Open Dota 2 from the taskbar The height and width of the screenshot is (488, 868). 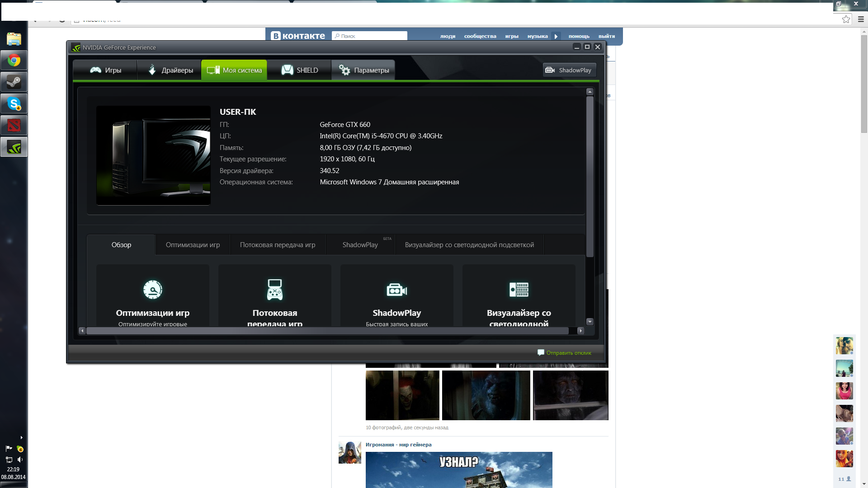tap(14, 125)
